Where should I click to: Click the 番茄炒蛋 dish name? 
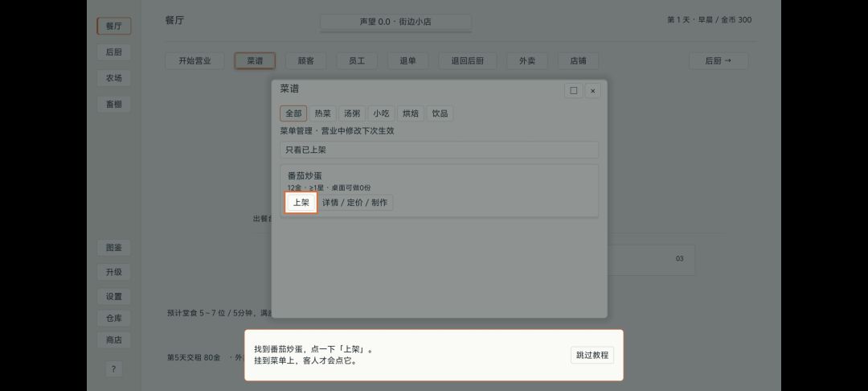(305, 176)
